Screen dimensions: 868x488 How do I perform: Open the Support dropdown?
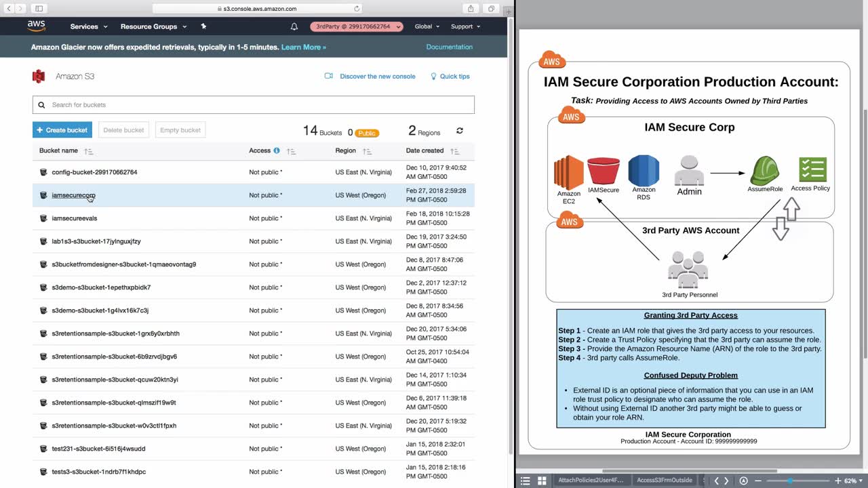pos(466,26)
